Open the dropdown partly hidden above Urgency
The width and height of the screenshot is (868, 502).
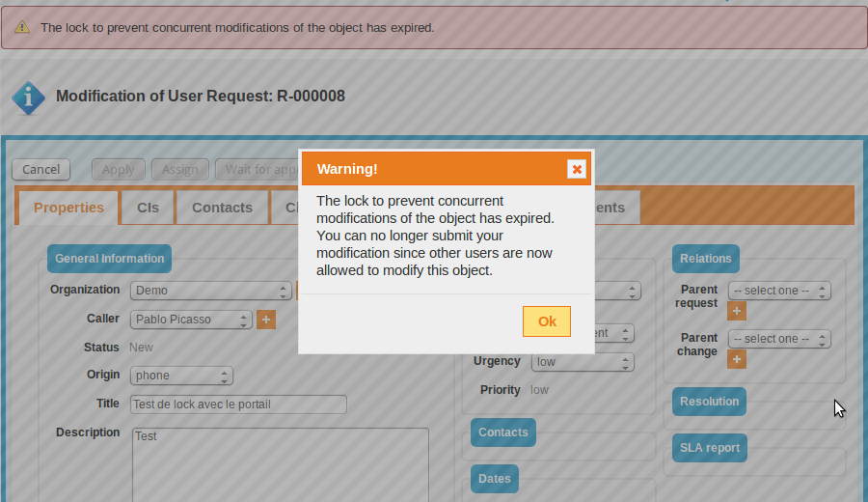click(614, 333)
